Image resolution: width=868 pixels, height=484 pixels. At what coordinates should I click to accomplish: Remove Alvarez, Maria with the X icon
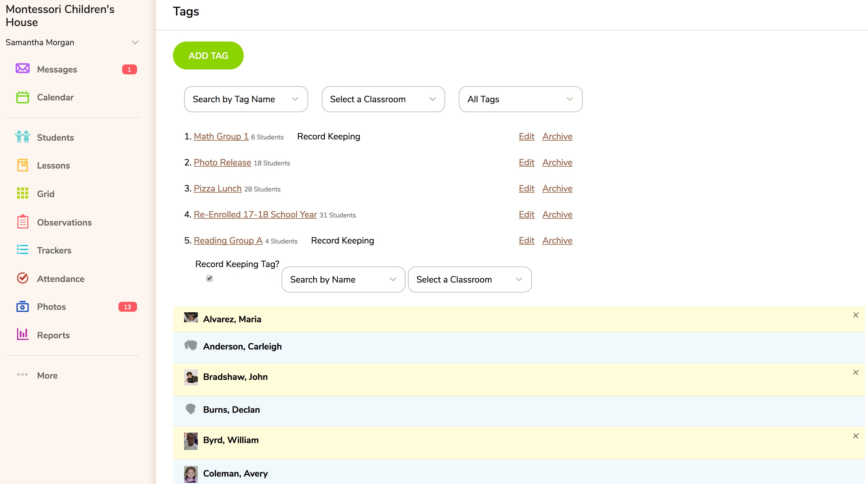(856, 315)
